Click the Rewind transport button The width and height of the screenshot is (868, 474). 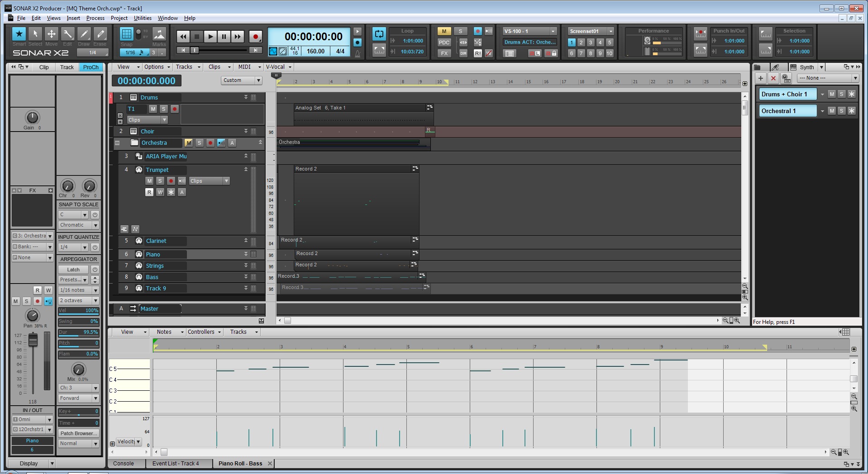[x=183, y=37]
